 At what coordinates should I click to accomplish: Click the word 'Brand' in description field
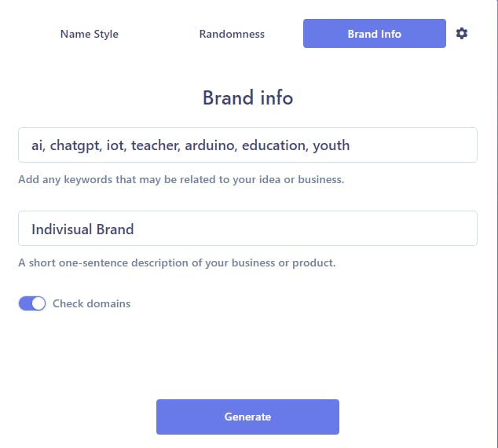tap(114, 230)
